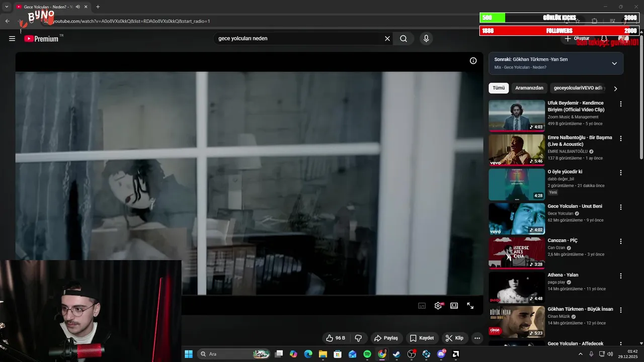The height and width of the screenshot is (362, 644).
Task: Open Copilot from the taskbar
Action: (293, 354)
